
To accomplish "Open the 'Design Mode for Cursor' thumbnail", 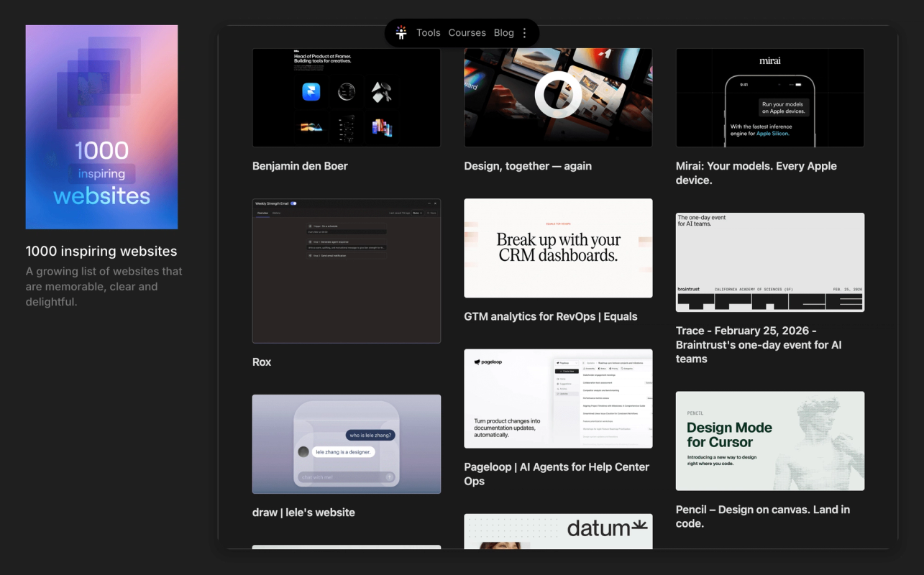I will pyautogui.click(x=770, y=441).
